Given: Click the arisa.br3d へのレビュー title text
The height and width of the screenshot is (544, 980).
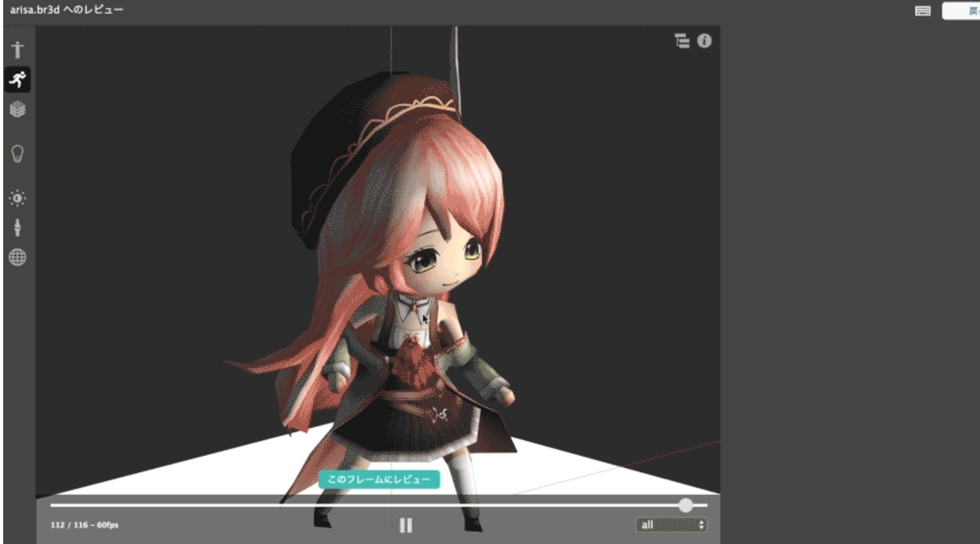Looking at the screenshot, I should (x=67, y=10).
